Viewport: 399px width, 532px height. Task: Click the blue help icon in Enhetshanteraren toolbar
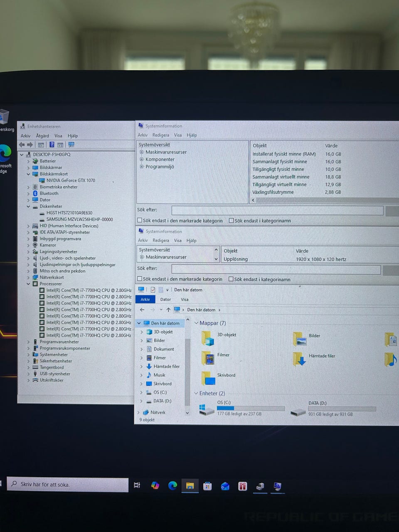click(52, 145)
